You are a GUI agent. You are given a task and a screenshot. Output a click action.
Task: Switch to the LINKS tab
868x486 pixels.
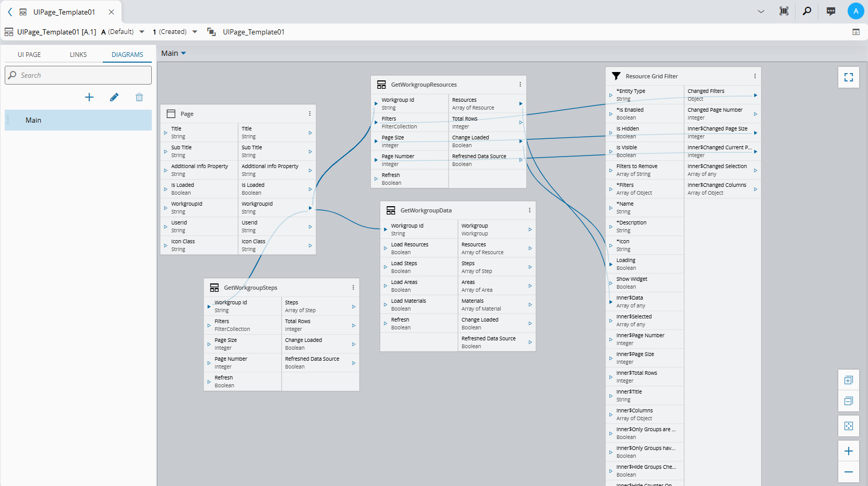click(x=78, y=54)
